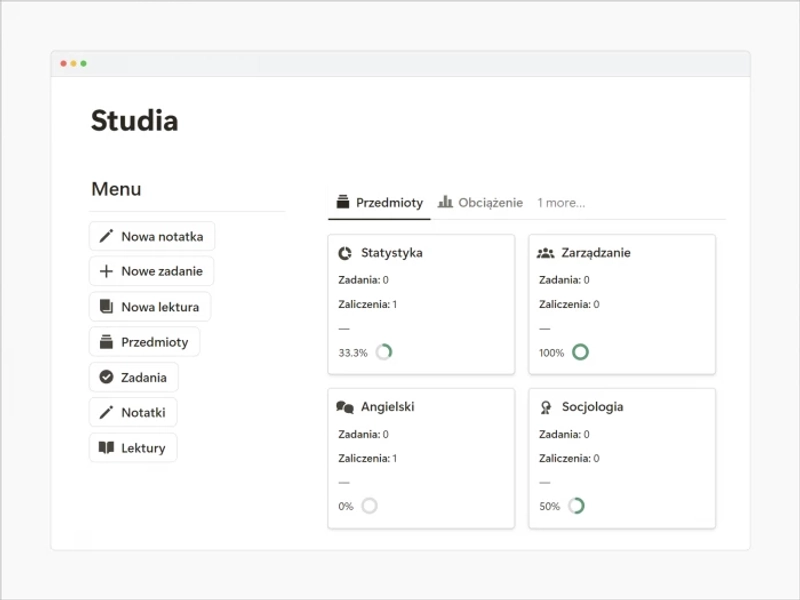Screen dimensions: 800x600
Task: Open the Notatki menu button
Action: click(x=133, y=412)
